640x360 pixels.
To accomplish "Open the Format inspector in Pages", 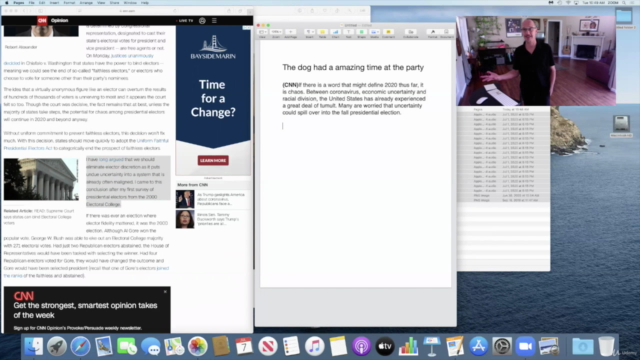I will pos(433,32).
